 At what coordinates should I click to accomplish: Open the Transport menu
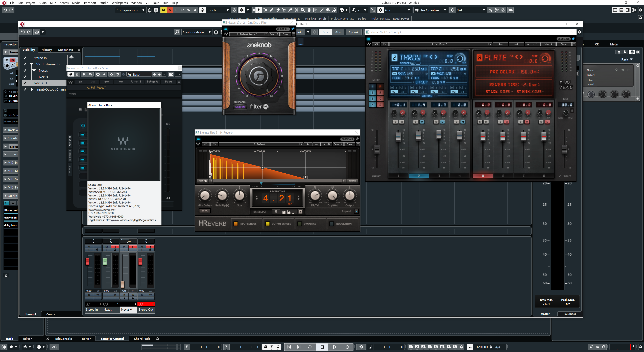[x=90, y=3]
